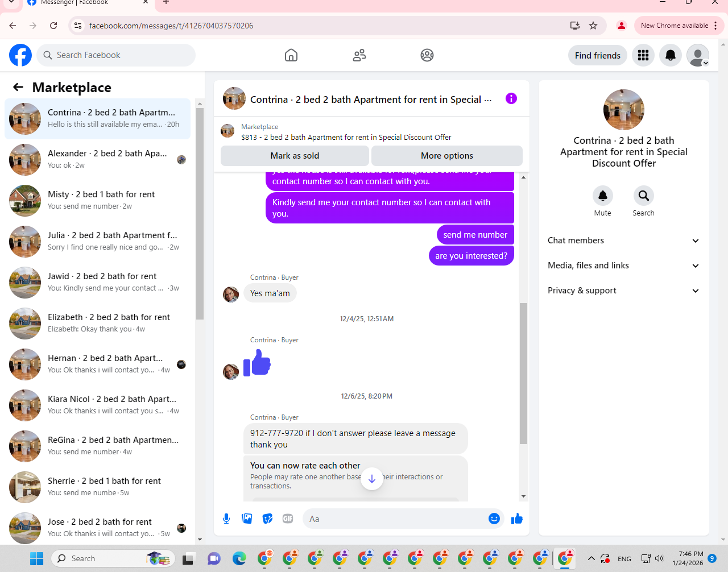Bookmark this page with the star icon

[593, 26]
